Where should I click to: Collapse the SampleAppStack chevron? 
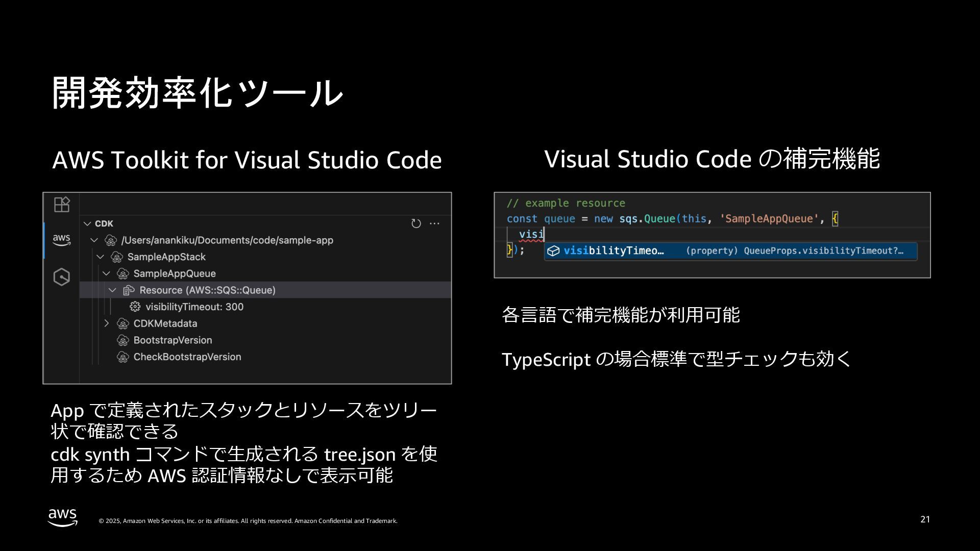click(x=101, y=257)
